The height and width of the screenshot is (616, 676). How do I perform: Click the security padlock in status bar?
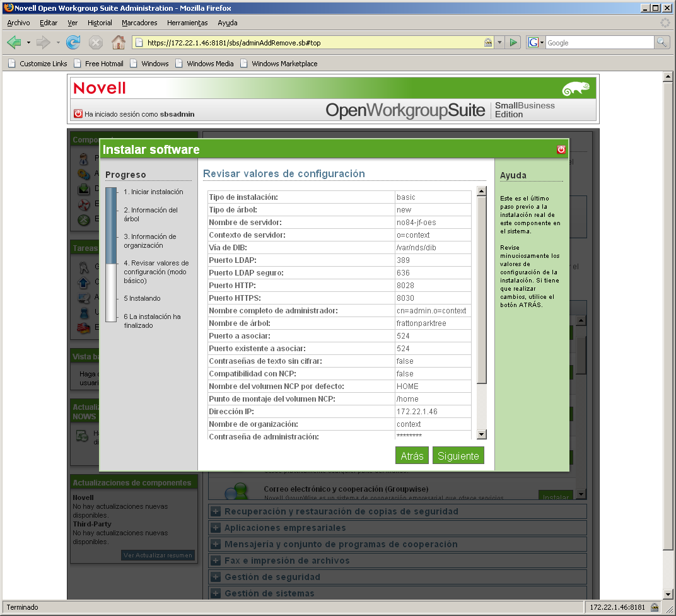click(x=655, y=607)
